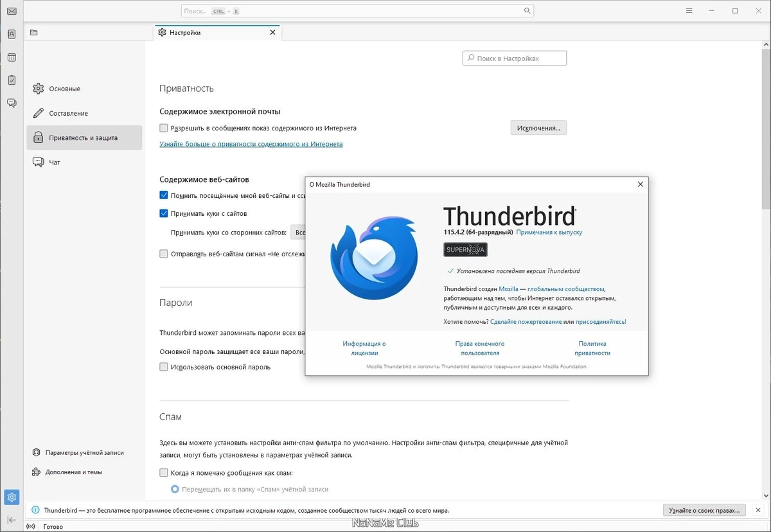Toggle remembering visited websites checkbox
This screenshot has height=532, width=771.
(164, 195)
